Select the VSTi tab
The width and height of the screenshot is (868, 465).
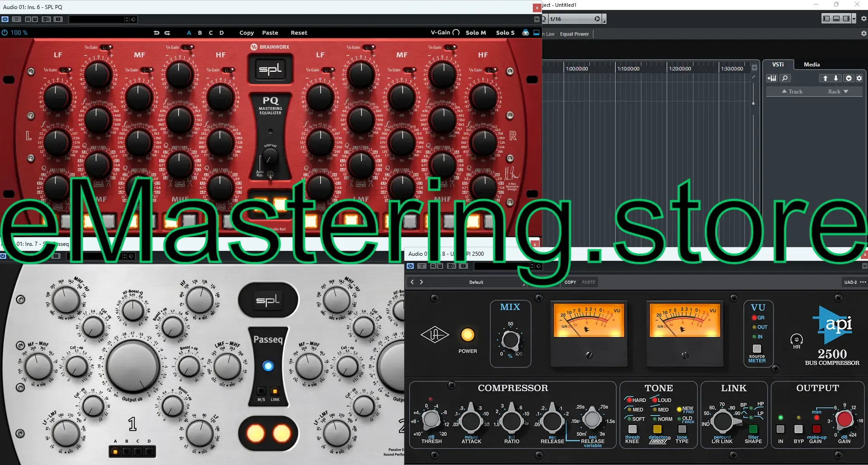pyautogui.click(x=778, y=65)
